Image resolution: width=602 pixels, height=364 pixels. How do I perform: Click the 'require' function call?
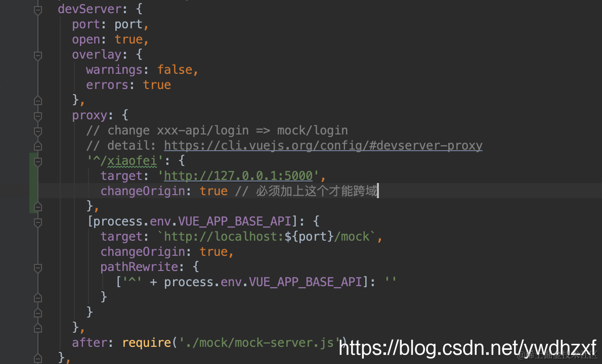147,343
